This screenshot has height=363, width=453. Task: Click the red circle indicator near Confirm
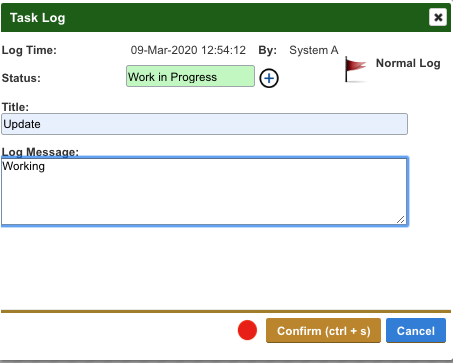(x=247, y=330)
